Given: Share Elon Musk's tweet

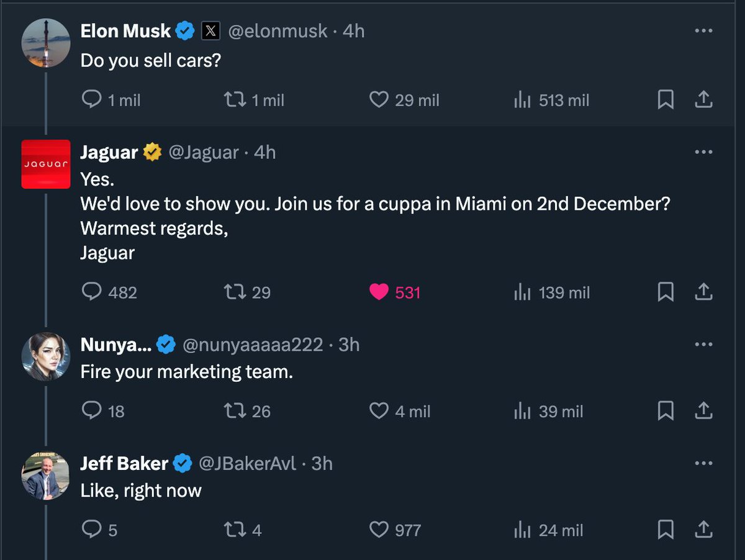Looking at the screenshot, I should click(x=703, y=100).
